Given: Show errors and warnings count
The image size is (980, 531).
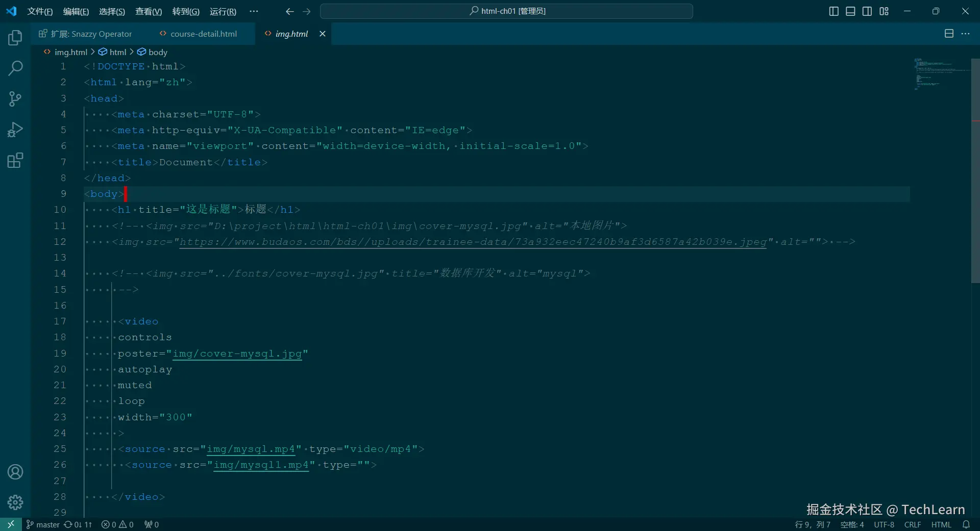Looking at the screenshot, I should point(117,524).
